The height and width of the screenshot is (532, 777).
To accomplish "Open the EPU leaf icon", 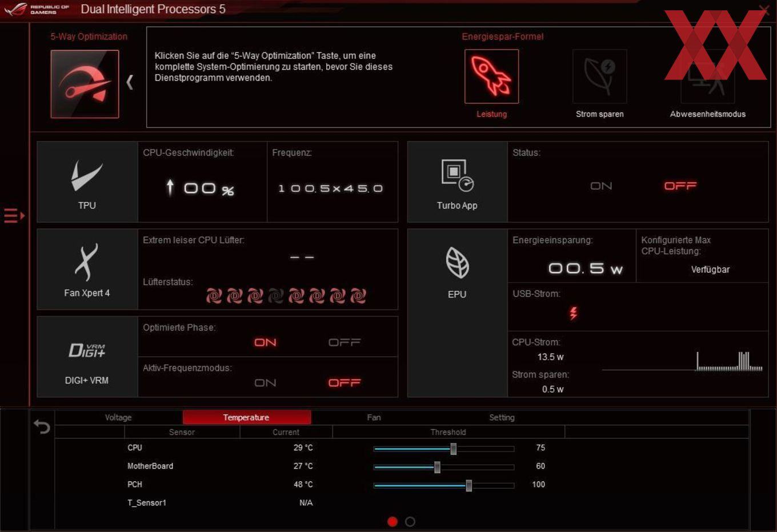I will point(457,263).
